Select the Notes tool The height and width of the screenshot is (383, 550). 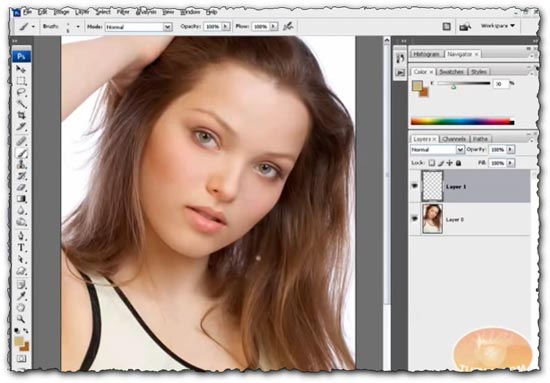pyautogui.click(x=21, y=285)
